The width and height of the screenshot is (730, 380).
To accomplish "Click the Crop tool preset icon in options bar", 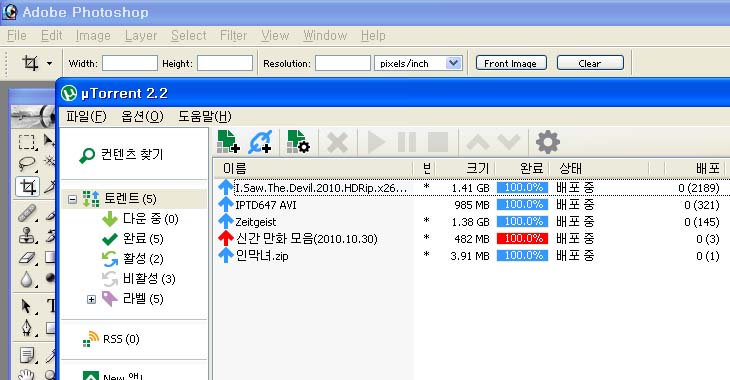I will (31, 63).
